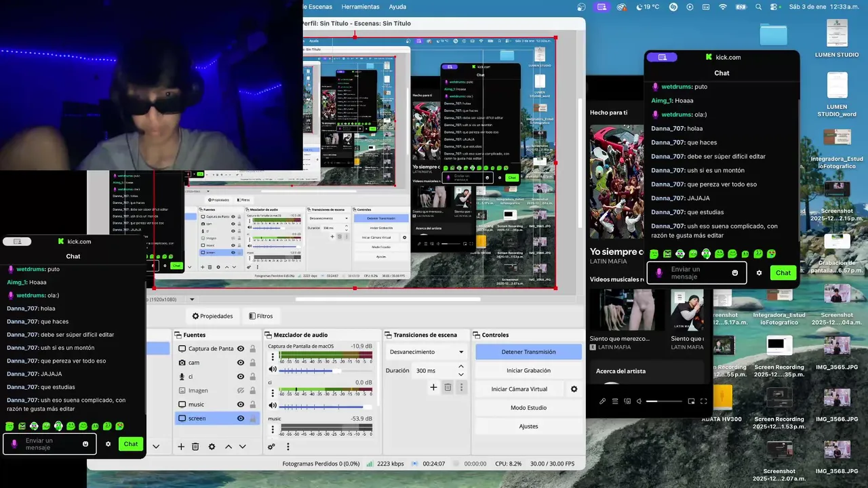Toggle lock on the cam source
The width and height of the screenshot is (868, 488).
click(252, 363)
